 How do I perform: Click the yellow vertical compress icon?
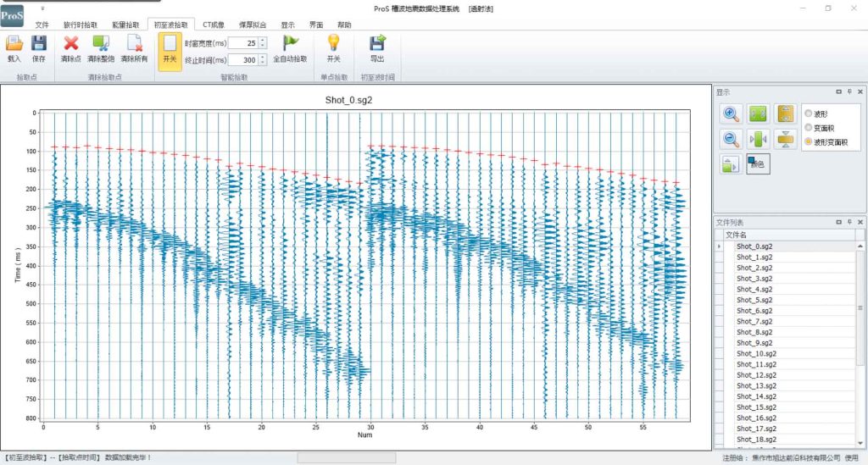[x=785, y=139]
